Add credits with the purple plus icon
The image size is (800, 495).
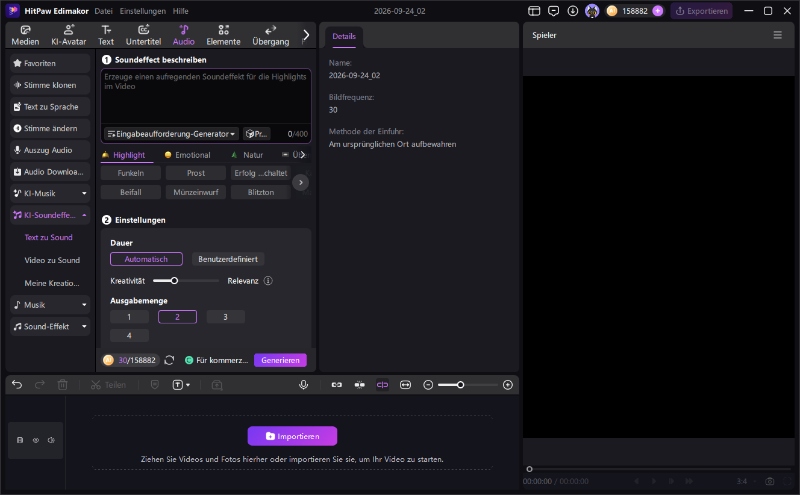[x=658, y=11]
